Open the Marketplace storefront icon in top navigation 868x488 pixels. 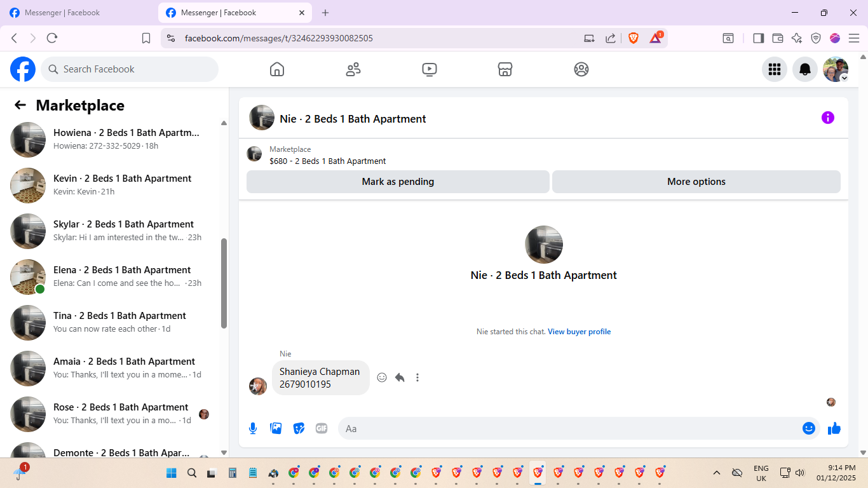coord(505,69)
